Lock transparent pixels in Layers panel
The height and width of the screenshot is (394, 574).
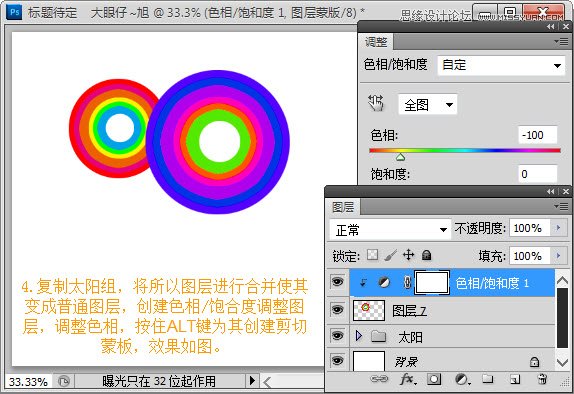(372, 254)
